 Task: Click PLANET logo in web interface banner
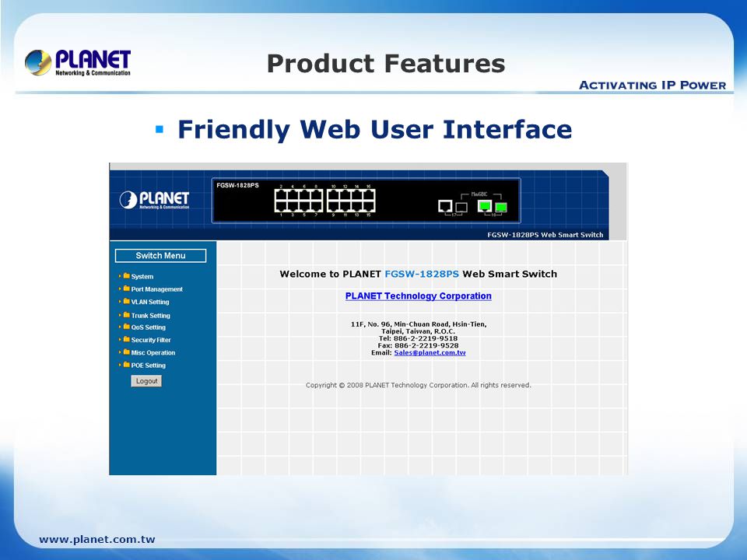pos(154,200)
